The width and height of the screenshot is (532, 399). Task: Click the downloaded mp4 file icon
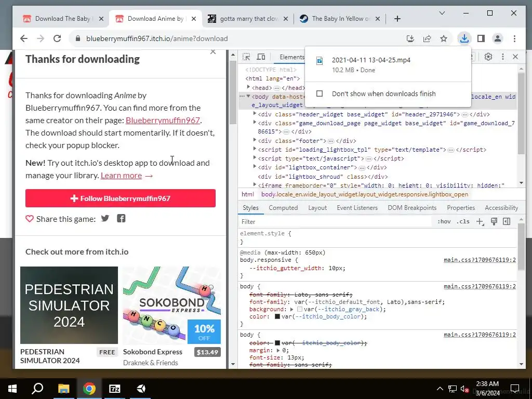pos(320,61)
